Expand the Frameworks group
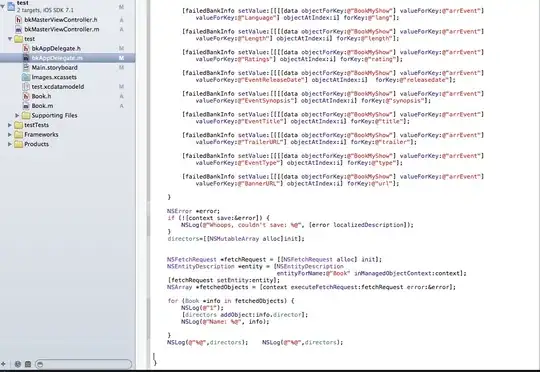The image size is (540, 372). click(x=10, y=135)
